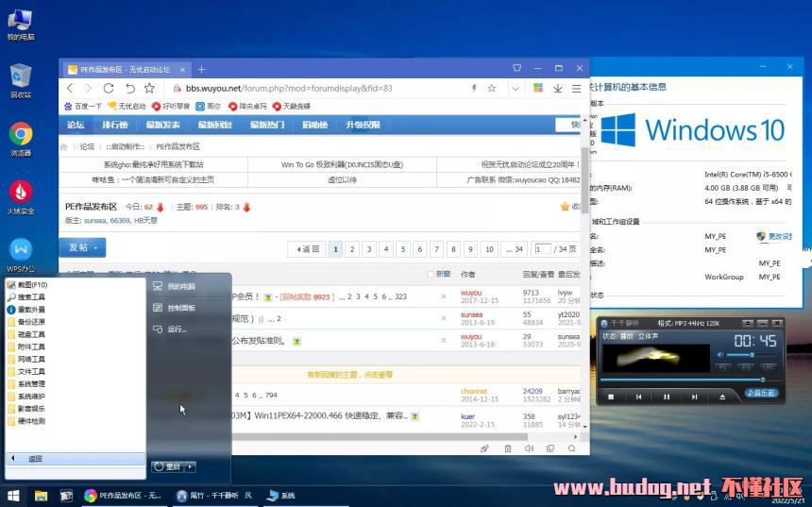812x507 pixels.
Task: Click the eject open-file button in 千千静听
Action: [722, 397]
